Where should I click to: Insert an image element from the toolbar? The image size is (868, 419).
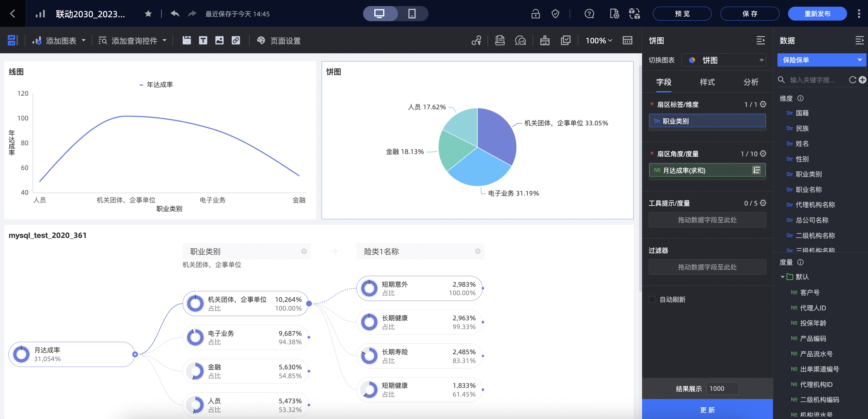pyautogui.click(x=219, y=41)
